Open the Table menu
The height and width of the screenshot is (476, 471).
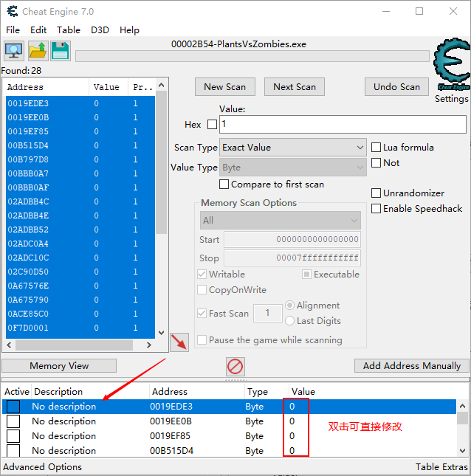pyautogui.click(x=69, y=30)
